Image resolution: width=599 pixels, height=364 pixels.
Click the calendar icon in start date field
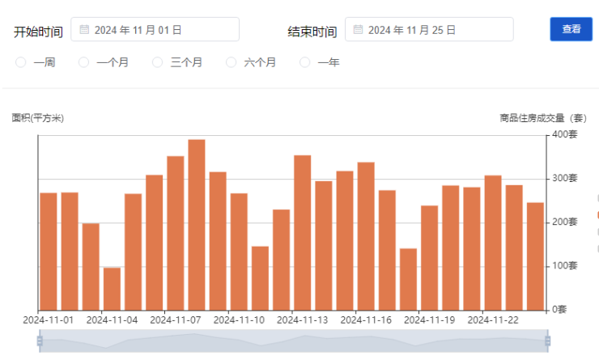tap(84, 30)
